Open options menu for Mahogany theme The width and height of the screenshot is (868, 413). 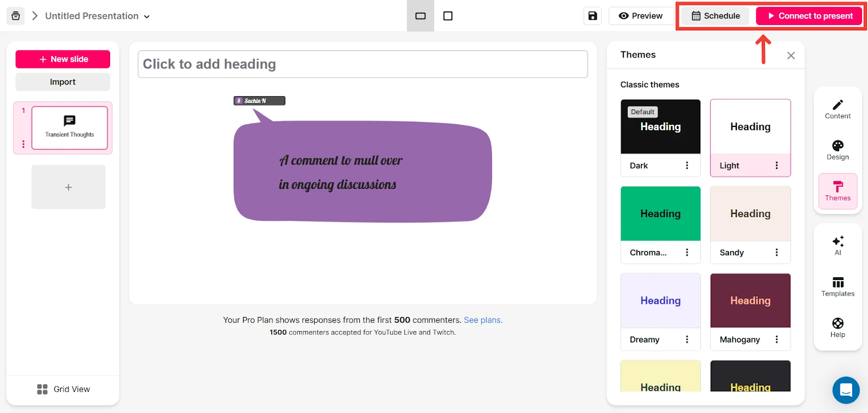click(776, 339)
